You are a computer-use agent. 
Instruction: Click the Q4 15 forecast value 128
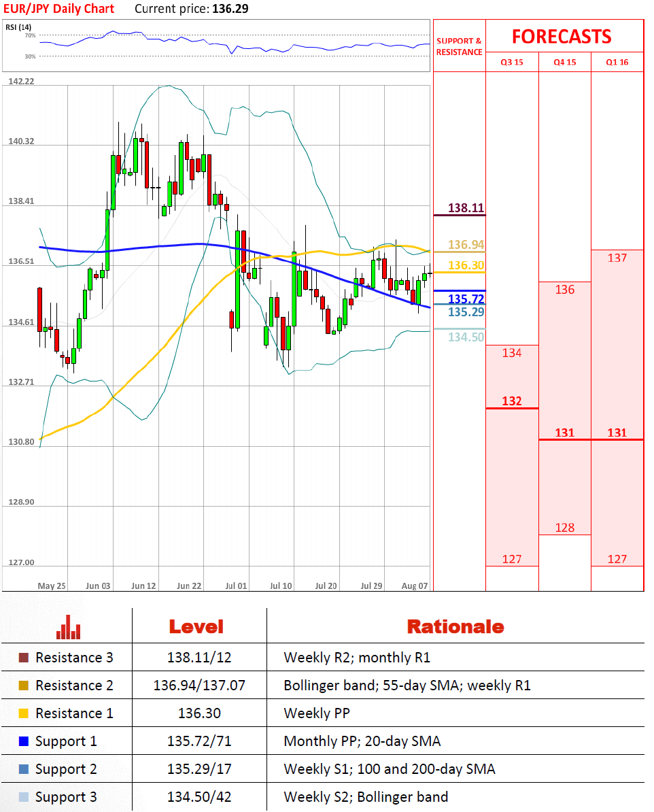click(x=564, y=528)
